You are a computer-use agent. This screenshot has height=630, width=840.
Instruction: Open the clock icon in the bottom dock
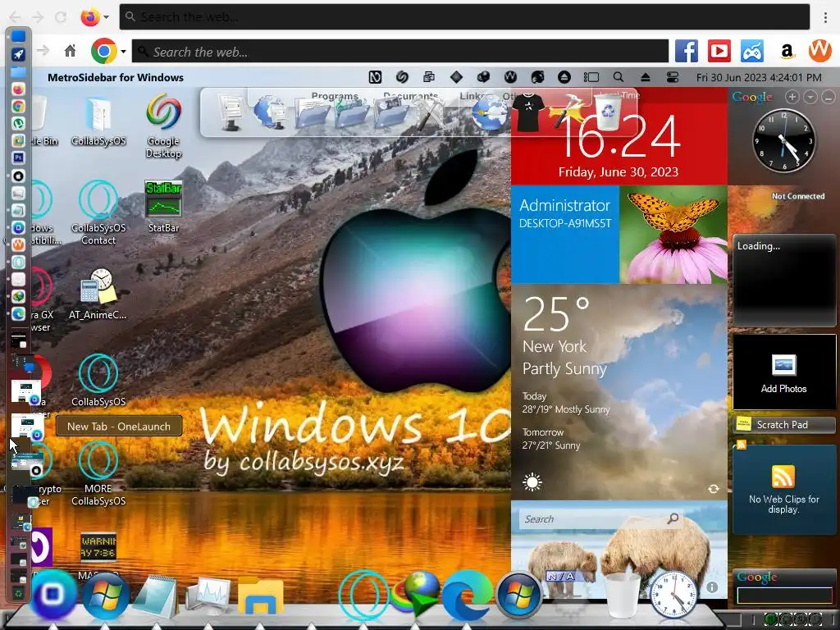click(673, 595)
